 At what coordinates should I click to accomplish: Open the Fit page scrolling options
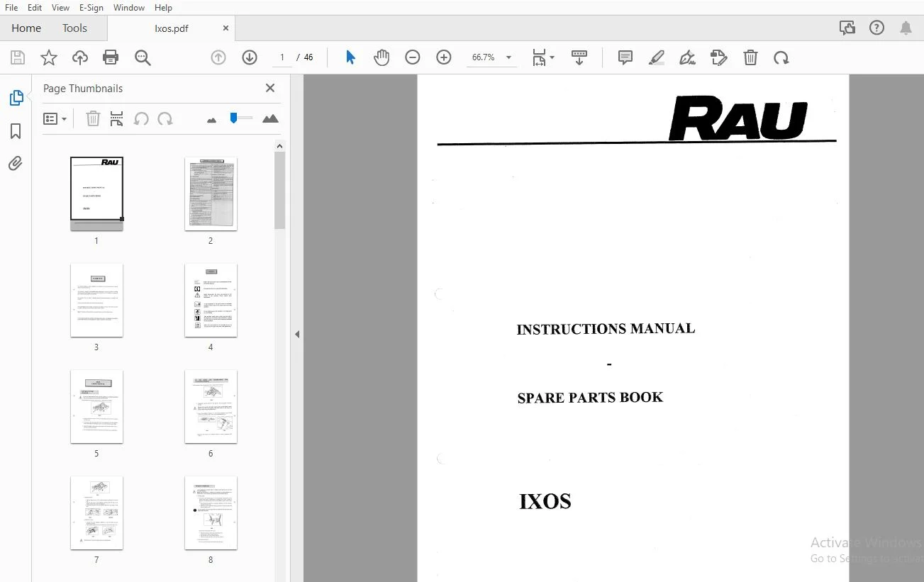pyautogui.click(x=543, y=58)
